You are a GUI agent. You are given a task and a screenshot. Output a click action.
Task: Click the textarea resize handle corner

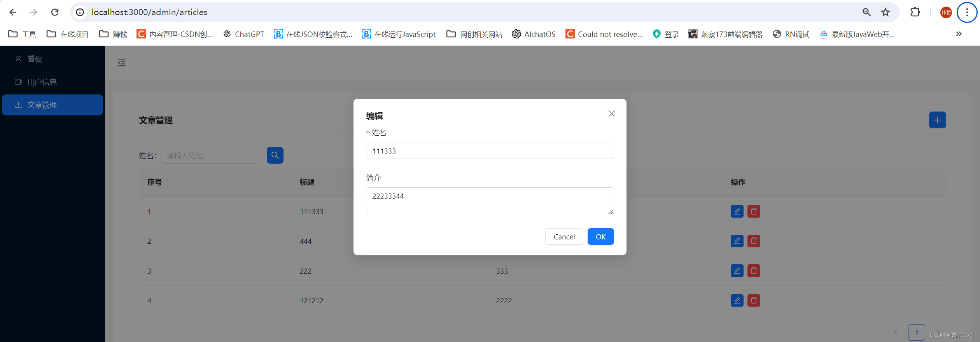pyautogui.click(x=611, y=212)
